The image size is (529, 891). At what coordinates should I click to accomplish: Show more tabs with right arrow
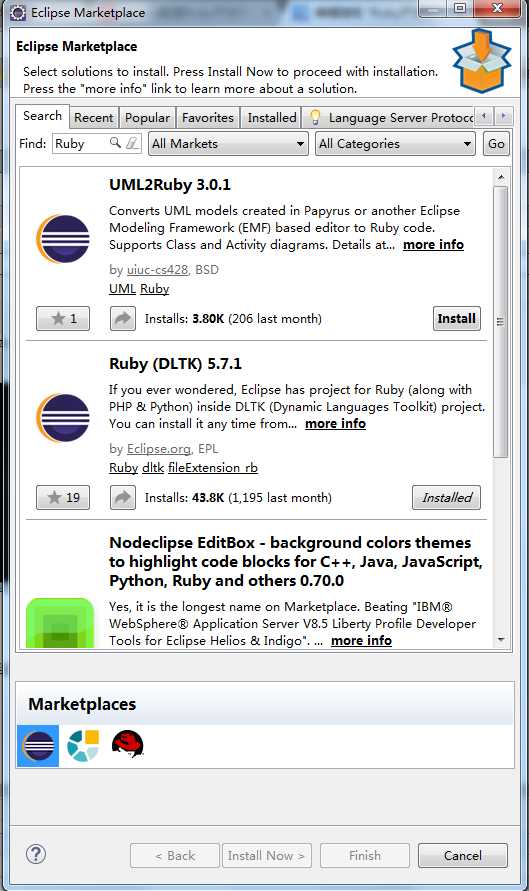tap(503, 116)
